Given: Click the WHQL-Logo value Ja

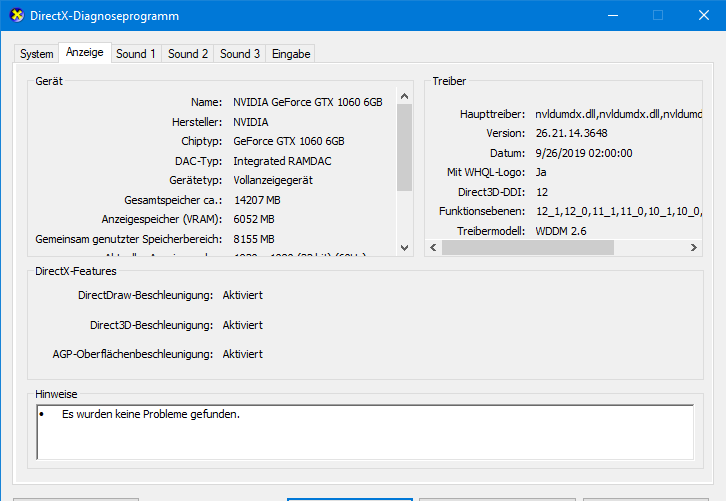Looking at the screenshot, I should [541, 172].
